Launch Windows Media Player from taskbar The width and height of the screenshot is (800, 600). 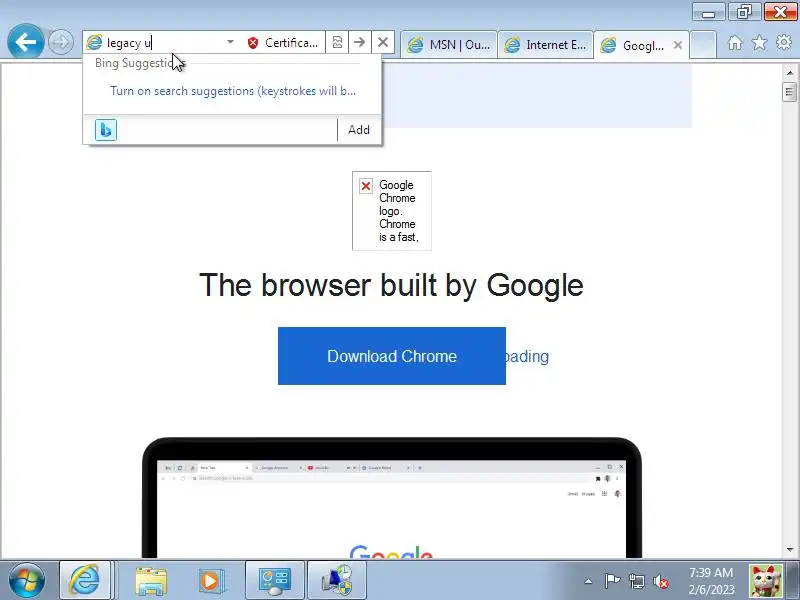pos(211,581)
